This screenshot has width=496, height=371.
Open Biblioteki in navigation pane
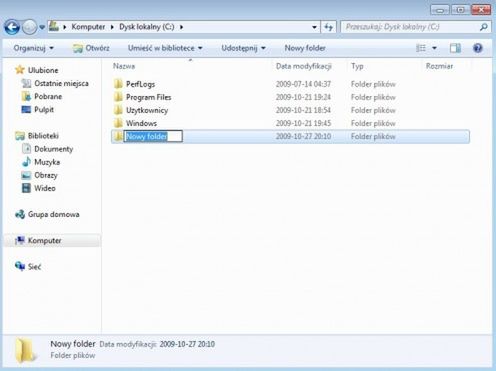click(43, 136)
